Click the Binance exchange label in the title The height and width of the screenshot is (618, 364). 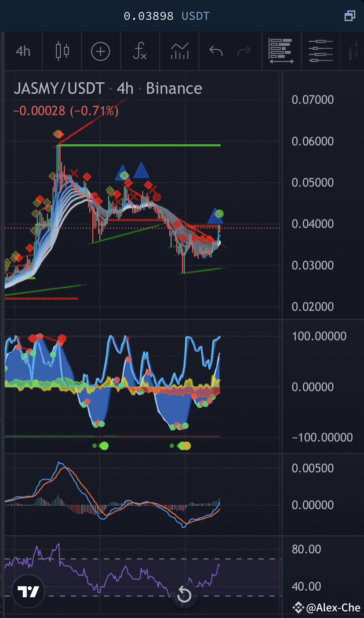point(174,88)
